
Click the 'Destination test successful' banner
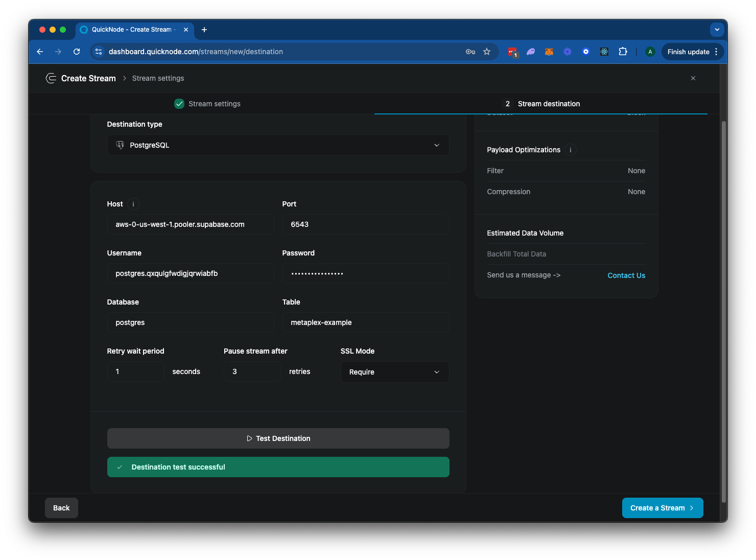[x=278, y=467]
